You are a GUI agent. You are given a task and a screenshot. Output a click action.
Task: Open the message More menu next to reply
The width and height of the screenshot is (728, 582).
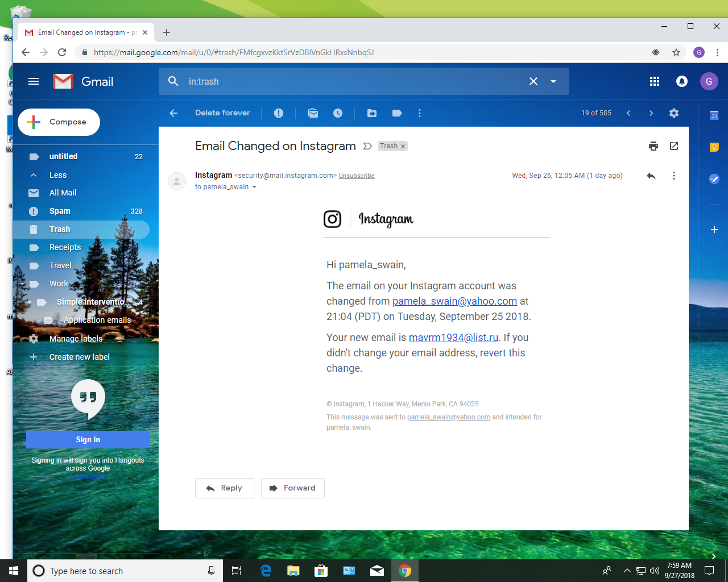coord(674,176)
